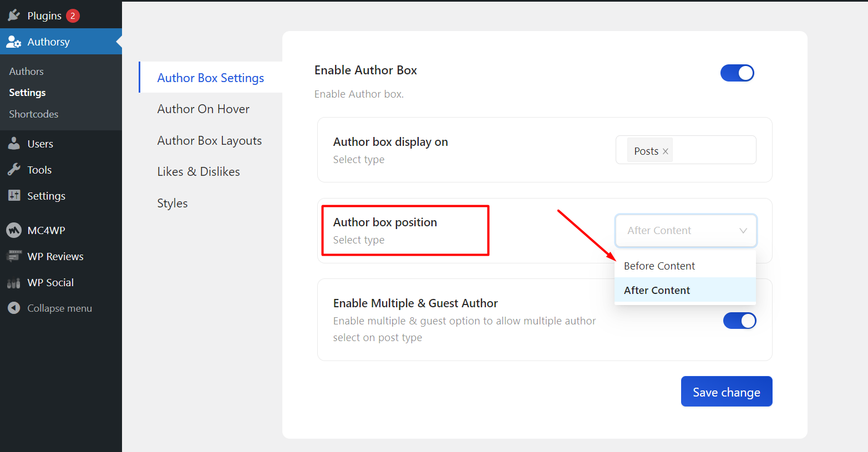Go to the Likes & Dislikes tab
868x452 pixels.
point(198,171)
